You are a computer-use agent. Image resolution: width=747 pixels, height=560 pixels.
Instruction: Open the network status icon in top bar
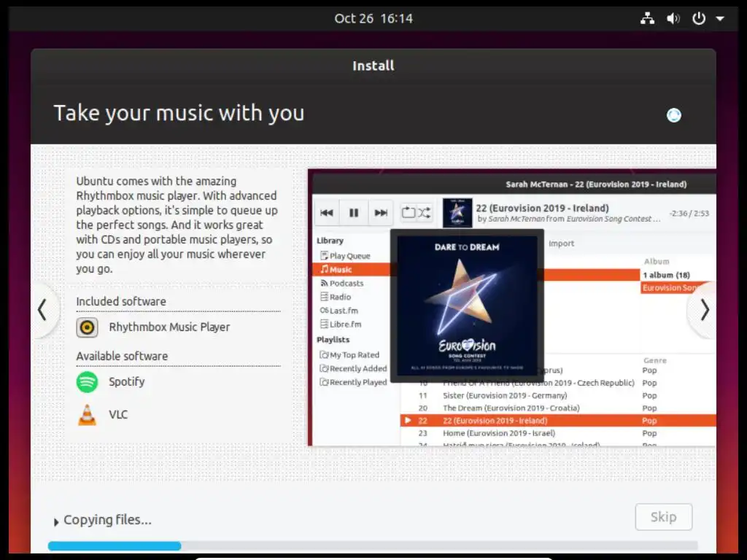(647, 18)
